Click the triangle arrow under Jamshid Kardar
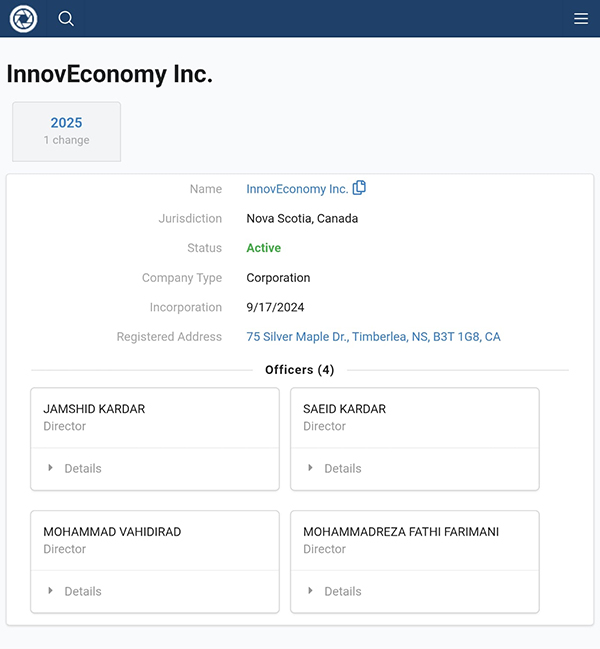 [x=50, y=468]
